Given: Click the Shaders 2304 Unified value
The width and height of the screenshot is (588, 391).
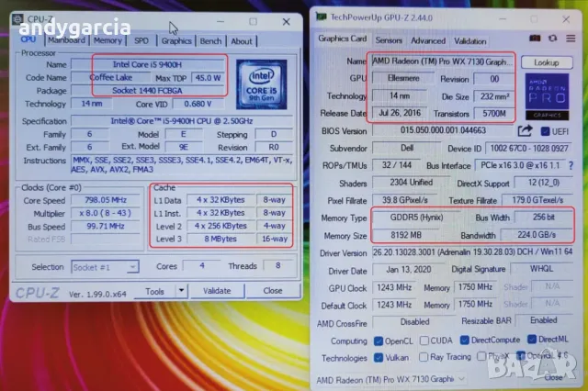Looking at the screenshot, I should pos(412,183).
